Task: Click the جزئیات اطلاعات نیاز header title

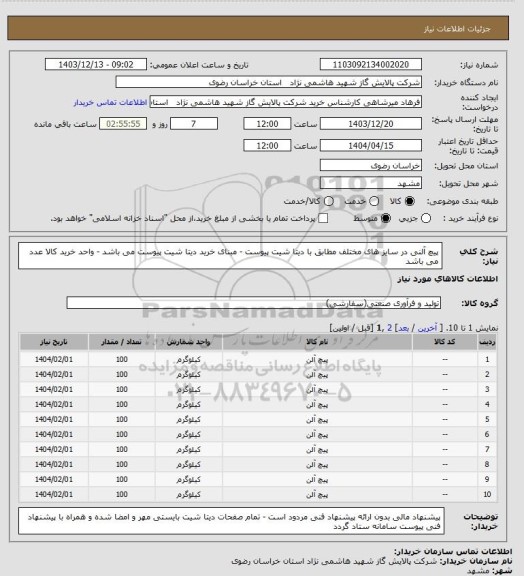Action: click(457, 29)
